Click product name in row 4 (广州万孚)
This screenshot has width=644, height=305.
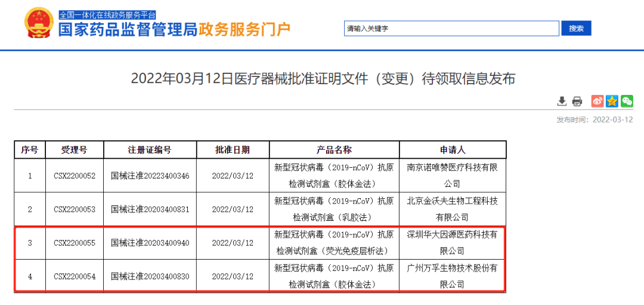click(x=334, y=276)
